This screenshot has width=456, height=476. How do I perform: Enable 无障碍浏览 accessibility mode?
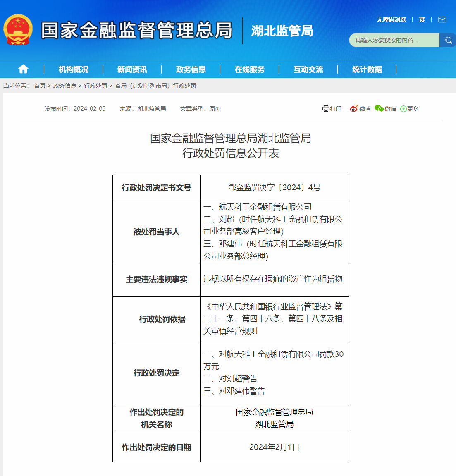391,19
